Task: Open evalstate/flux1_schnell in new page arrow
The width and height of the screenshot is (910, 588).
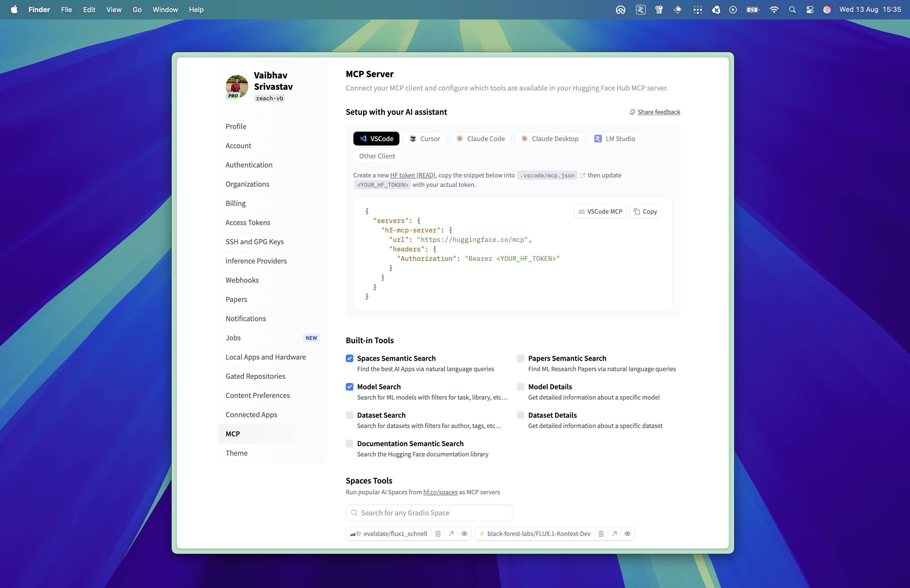Action: click(x=451, y=534)
